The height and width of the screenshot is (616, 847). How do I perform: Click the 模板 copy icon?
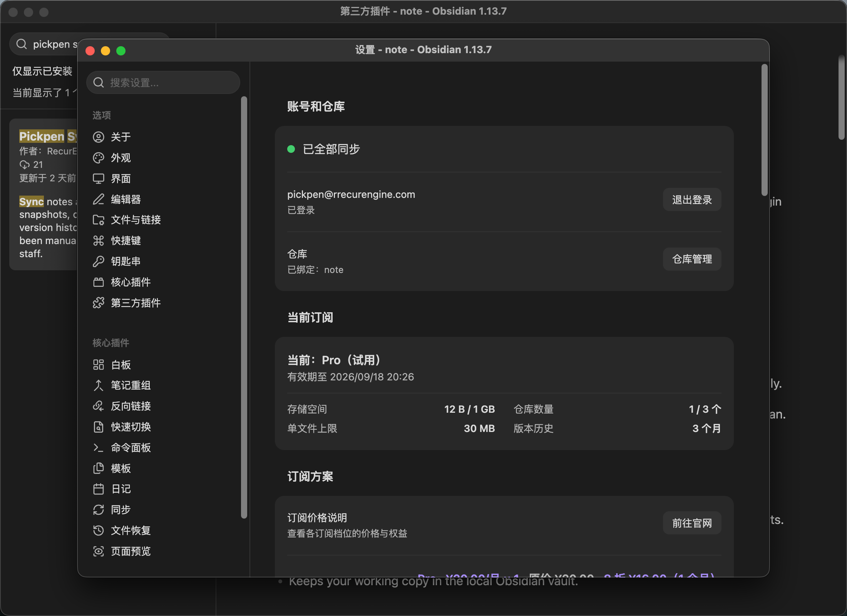99,468
